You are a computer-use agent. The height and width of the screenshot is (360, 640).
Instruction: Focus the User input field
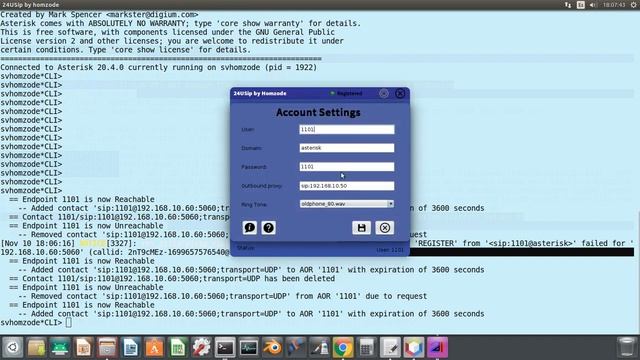[x=347, y=129]
